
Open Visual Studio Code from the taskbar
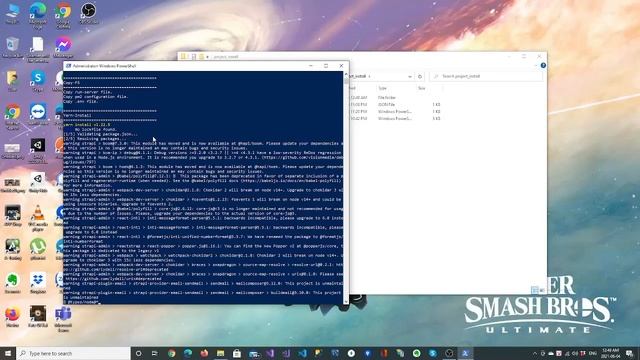coord(302,353)
